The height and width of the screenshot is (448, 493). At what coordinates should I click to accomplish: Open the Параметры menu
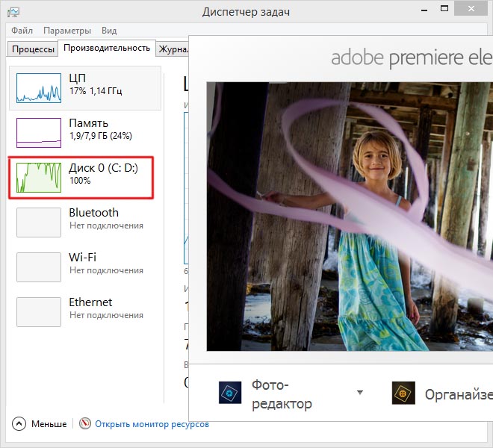[x=67, y=31]
